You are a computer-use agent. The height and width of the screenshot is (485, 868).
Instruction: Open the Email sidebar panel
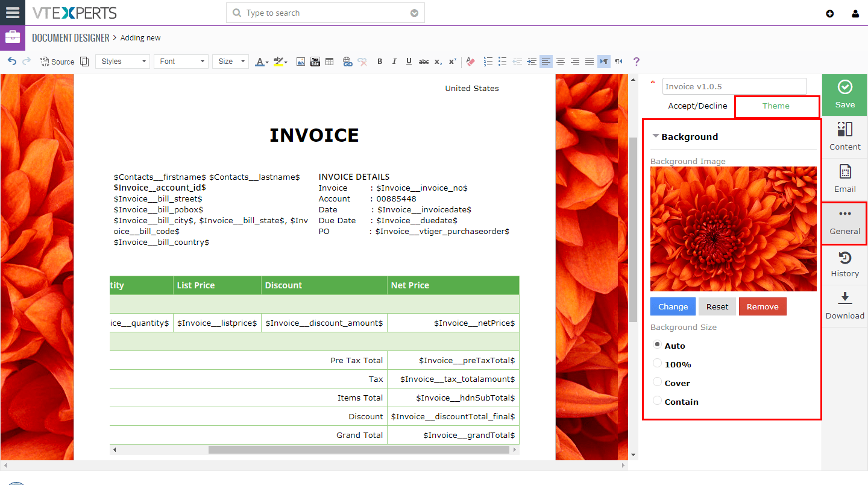845,179
